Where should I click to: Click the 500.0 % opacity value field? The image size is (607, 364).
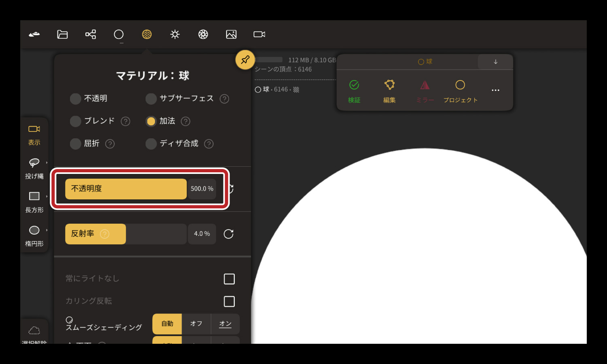(202, 189)
